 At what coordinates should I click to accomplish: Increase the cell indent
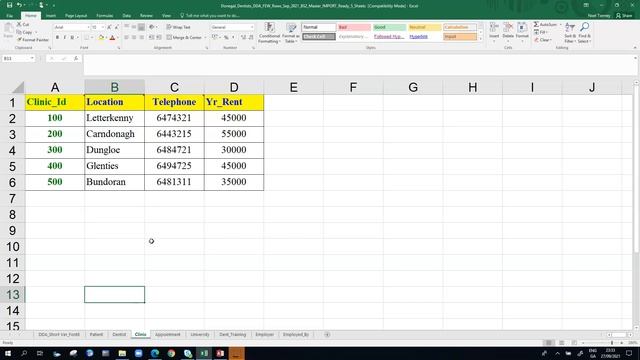159,38
